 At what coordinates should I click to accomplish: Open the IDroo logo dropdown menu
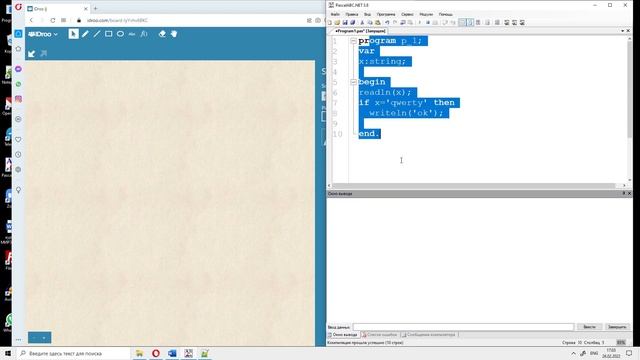pyautogui.click(x=43, y=34)
